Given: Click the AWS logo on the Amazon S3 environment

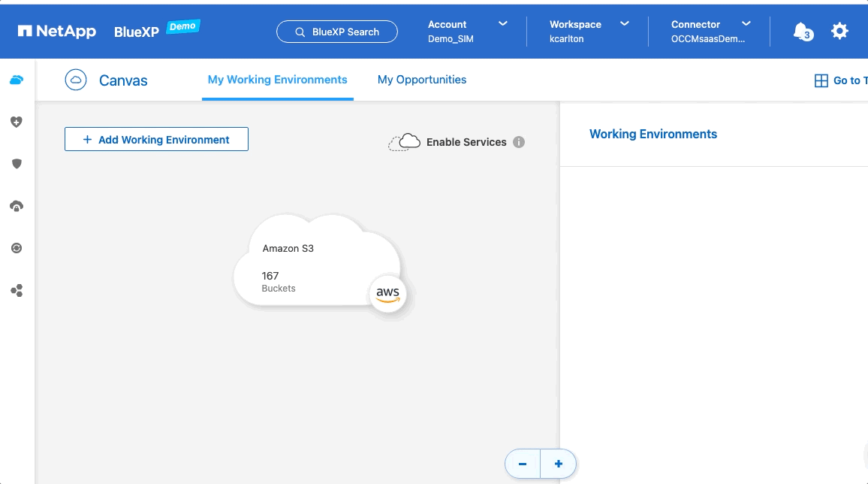Looking at the screenshot, I should click(x=387, y=294).
